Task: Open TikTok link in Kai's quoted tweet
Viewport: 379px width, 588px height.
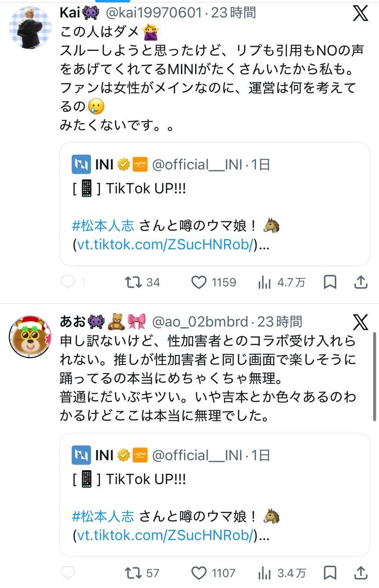Action: tap(164, 245)
